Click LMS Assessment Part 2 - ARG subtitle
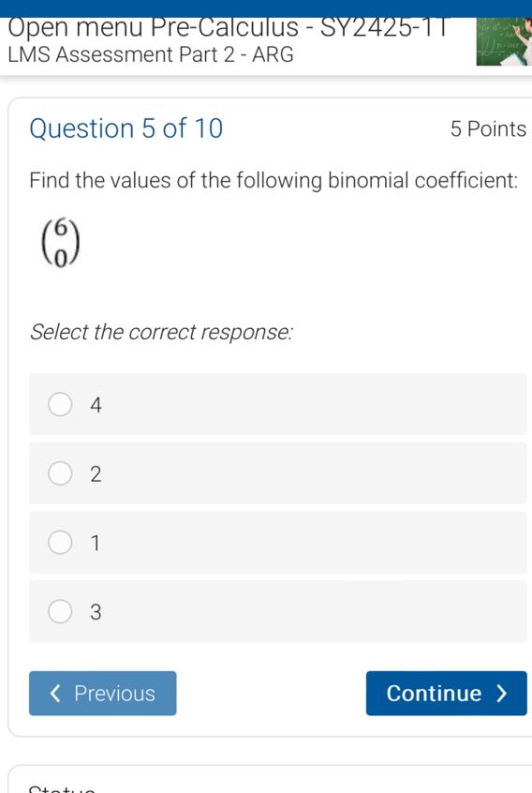532x793 pixels. [151, 54]
